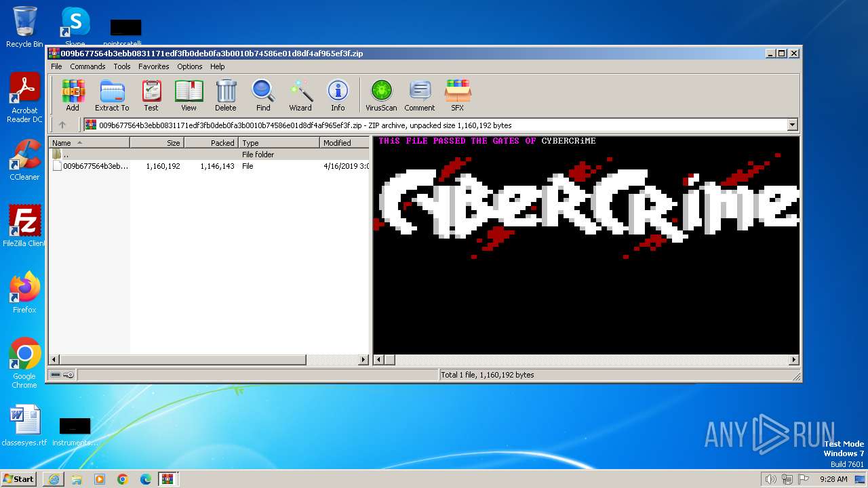Image resolution: width=868 pixels, height=488 pixels.
Task: Click the Test archive icon
Action: coord(151,96)
